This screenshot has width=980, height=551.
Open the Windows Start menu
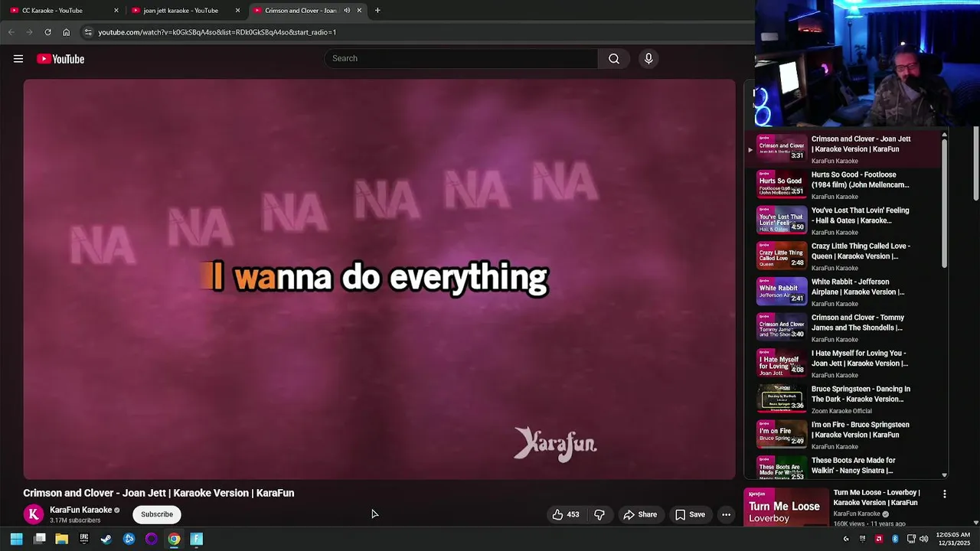pos(17,539)
